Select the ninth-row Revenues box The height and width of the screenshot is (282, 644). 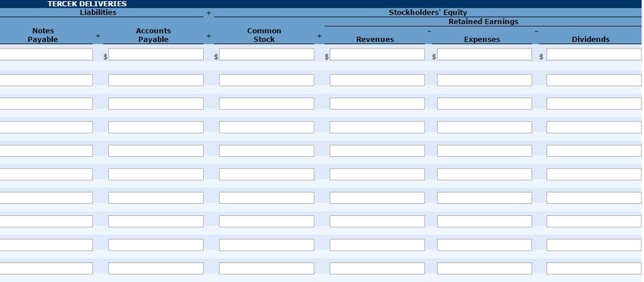coord(377,245)
